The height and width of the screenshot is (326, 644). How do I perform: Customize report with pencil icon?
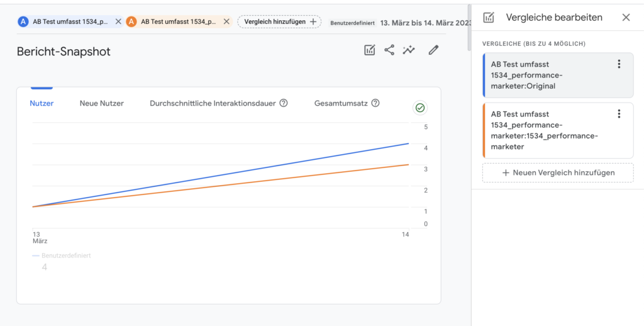click(x=433, y=50)
